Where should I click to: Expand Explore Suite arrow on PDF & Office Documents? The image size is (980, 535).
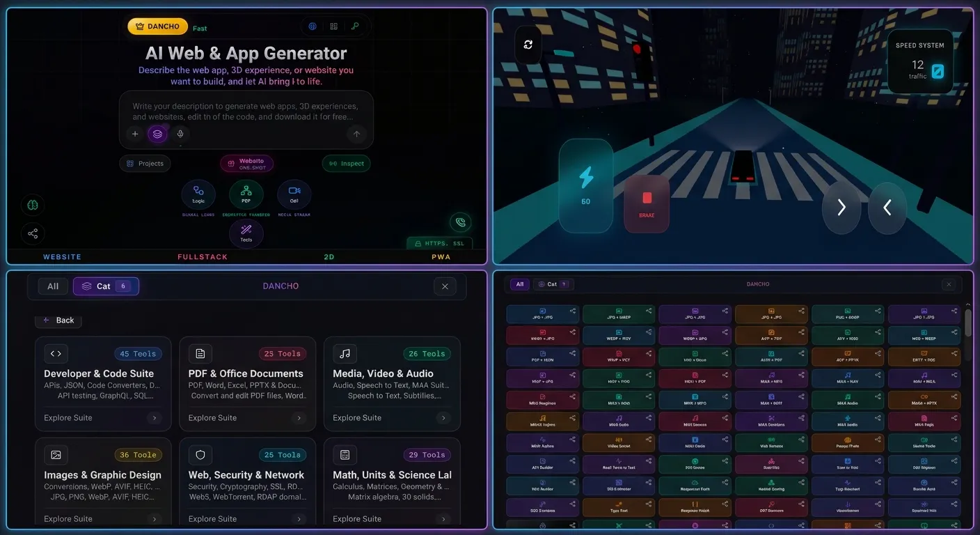pyautogui.click(x=299, y=418)
